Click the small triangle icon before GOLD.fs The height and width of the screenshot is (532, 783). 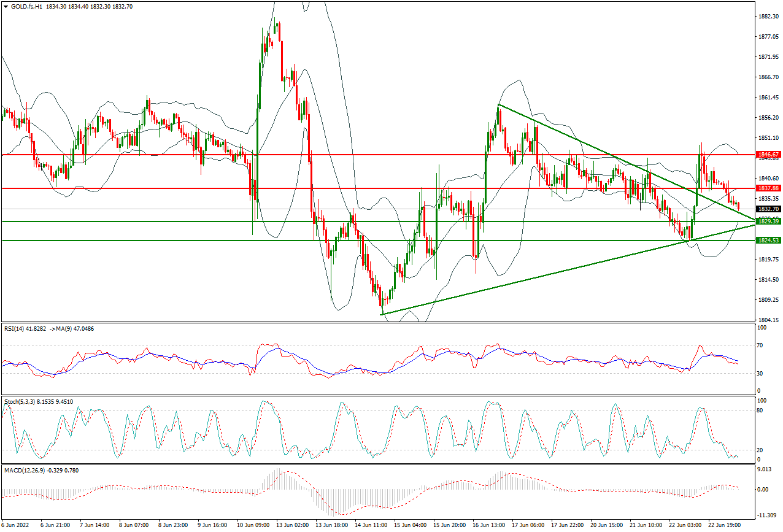[5, 6]
